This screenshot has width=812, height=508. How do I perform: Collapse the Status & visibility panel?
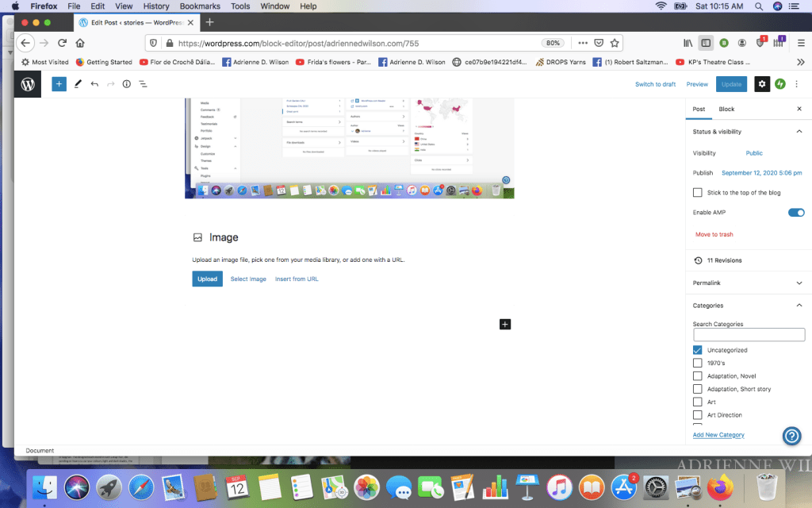pos(799,131)
